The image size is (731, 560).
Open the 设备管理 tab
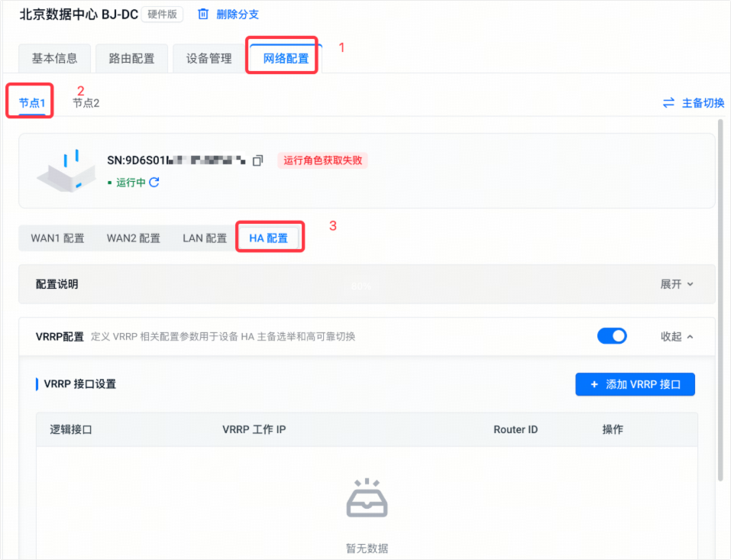(x=209, y=58)
